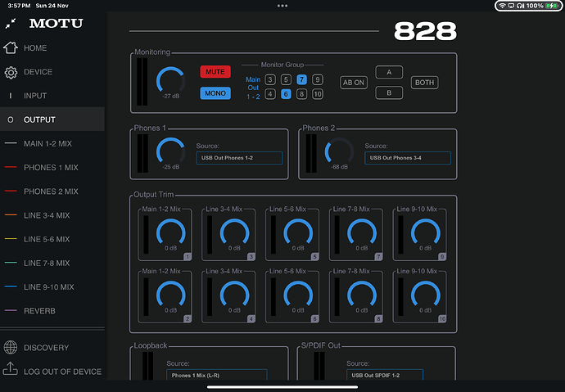This screenshot has width=565, height=392.
Task: Select monitor set A
Action: click(x=389, y=72)
